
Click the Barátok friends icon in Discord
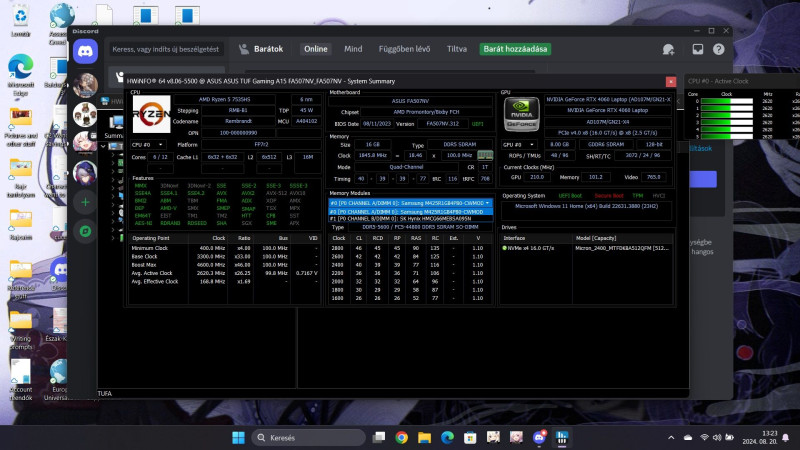(x=244, y=49)
